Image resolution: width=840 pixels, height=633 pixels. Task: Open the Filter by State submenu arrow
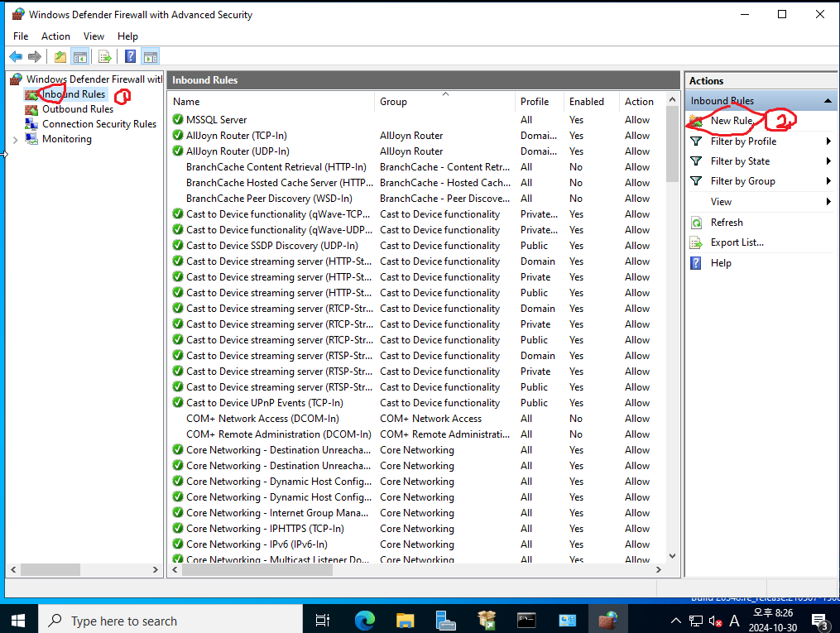[x=828, y=161]
